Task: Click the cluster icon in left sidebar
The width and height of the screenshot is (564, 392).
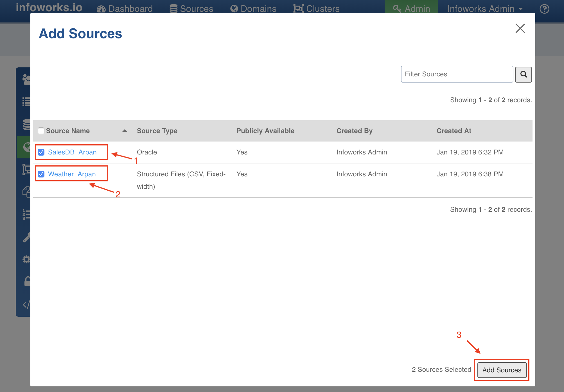Action: [x=26, y=169]
